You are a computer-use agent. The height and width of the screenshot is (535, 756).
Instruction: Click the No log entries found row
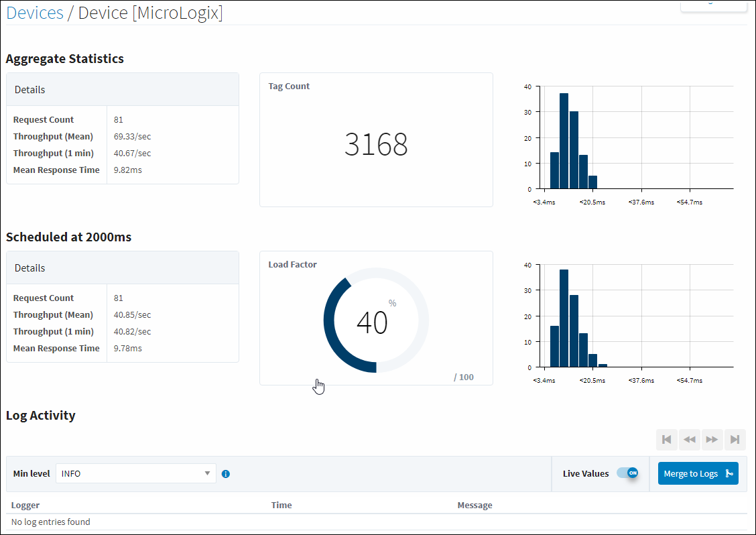coord(376,522)
